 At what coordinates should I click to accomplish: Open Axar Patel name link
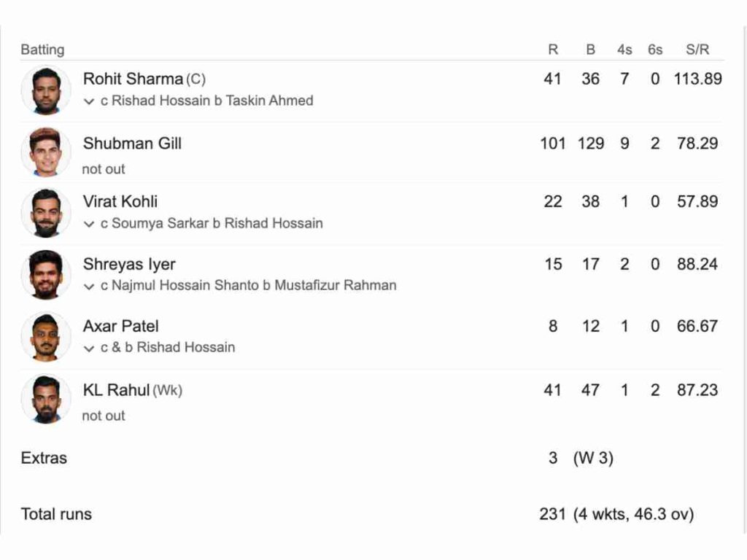coord(120,326)
